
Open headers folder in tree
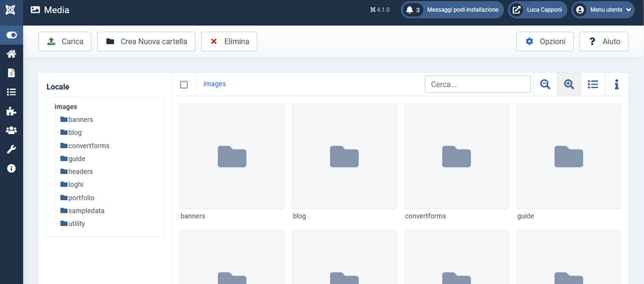pyautogui.click(x=77, y=172)
